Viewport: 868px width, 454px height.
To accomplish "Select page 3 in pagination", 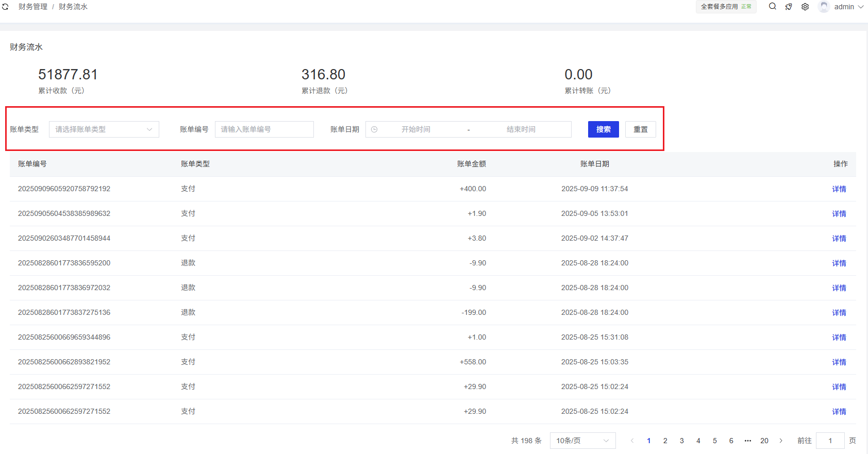I will click(x=682, y=441).
